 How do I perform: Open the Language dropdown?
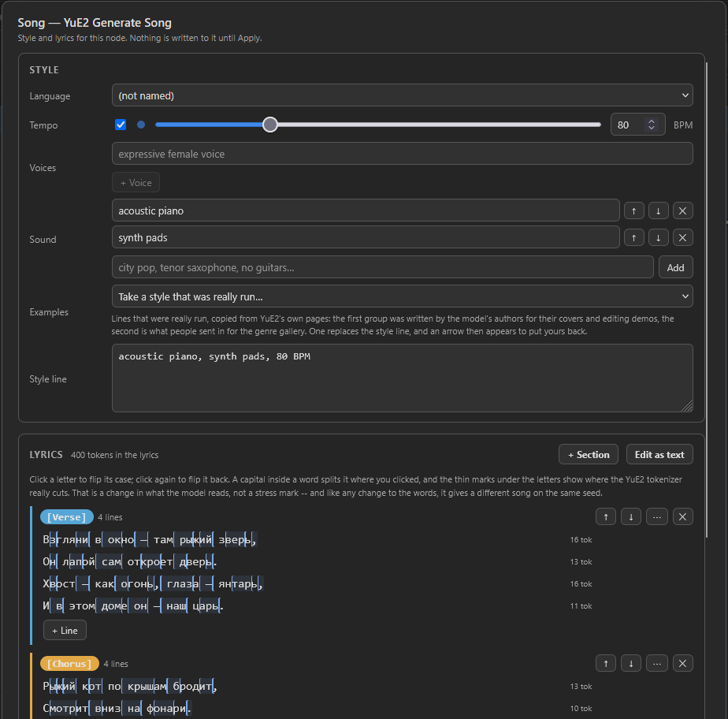coord(403,95)
